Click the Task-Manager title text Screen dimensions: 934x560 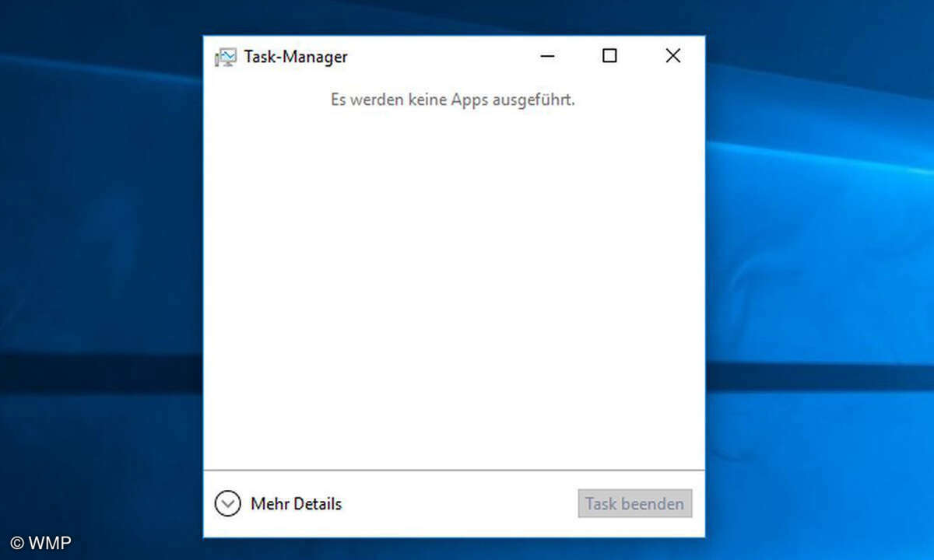[296, 57]
